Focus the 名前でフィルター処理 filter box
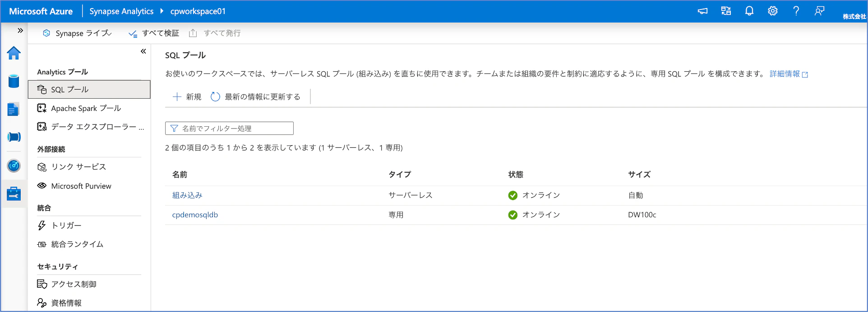Screen dimensions: 868x312 pos(229,128)
